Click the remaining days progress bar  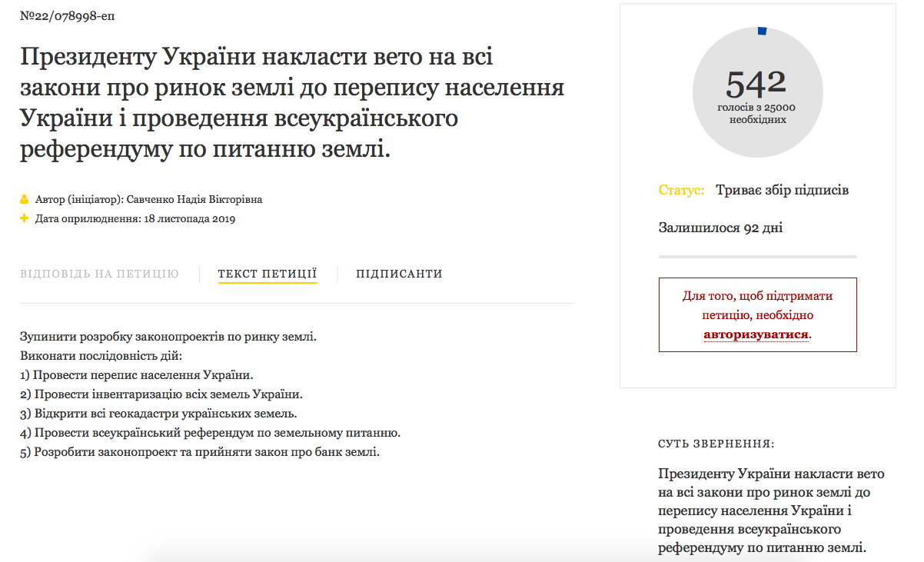coord(757,256)
